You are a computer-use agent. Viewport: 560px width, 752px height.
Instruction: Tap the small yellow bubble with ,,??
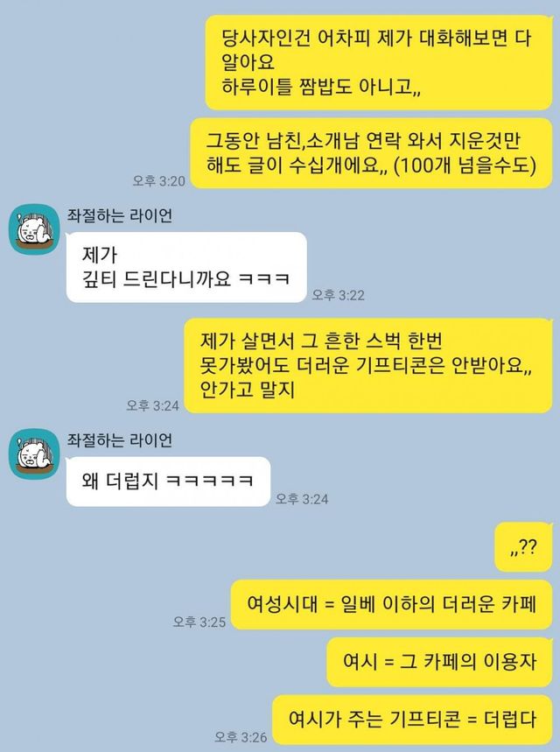pyautogui.click(x=523, y=547)
